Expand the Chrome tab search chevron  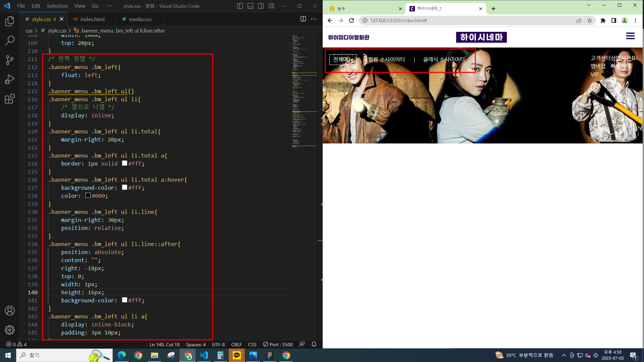point(588,5)
